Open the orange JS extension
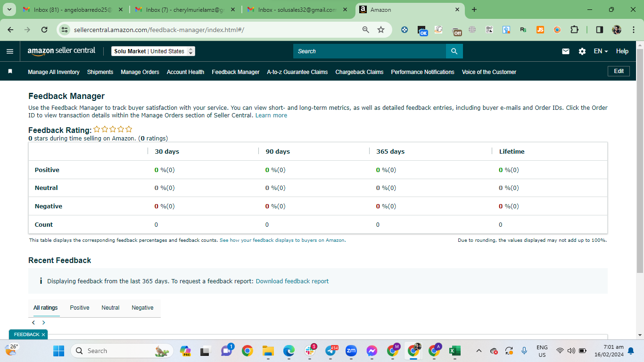The width and height of the screenshot is (644, 362). coord(540,30)
